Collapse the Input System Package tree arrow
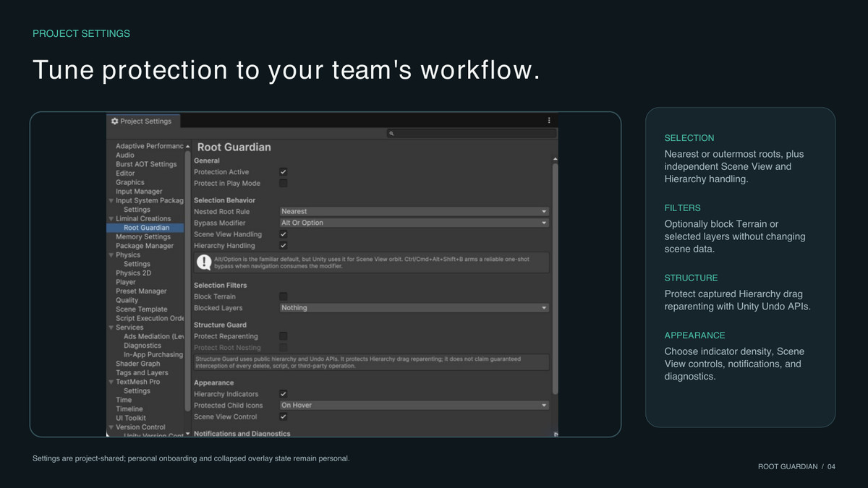The width and height of the screenshot is (868, 488). pyautogui.click(x=111, y=200)
